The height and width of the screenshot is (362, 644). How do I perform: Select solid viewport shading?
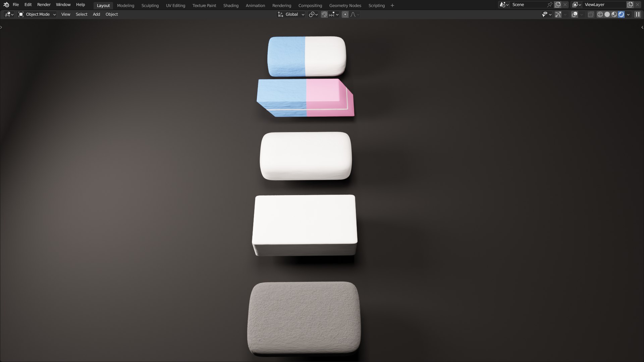[607, 14]
